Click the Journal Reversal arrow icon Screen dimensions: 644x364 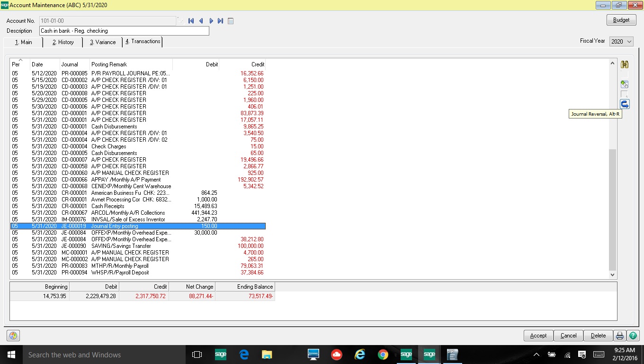click(625, 104)
